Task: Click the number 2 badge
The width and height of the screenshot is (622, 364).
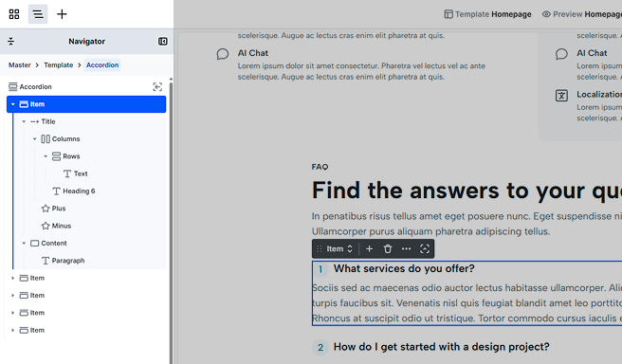Action: click(320, 348)
